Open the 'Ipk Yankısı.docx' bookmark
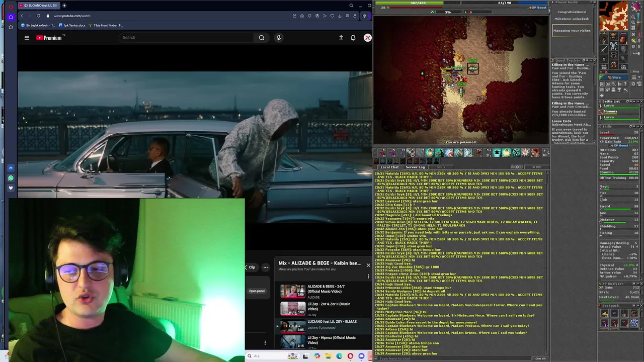The width and height of the screenshot is (644, 362). [72, 25]
